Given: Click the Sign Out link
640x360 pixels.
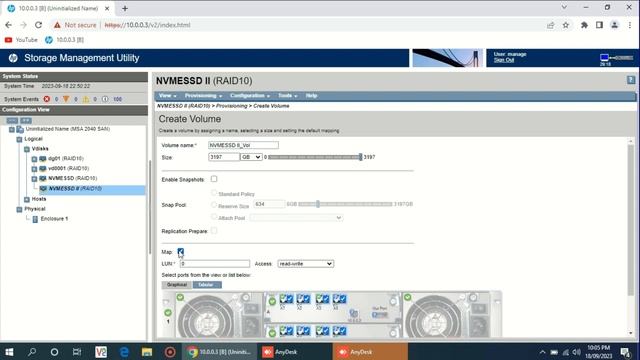Looking at the screenshot, I should click(x=504, y=60).
